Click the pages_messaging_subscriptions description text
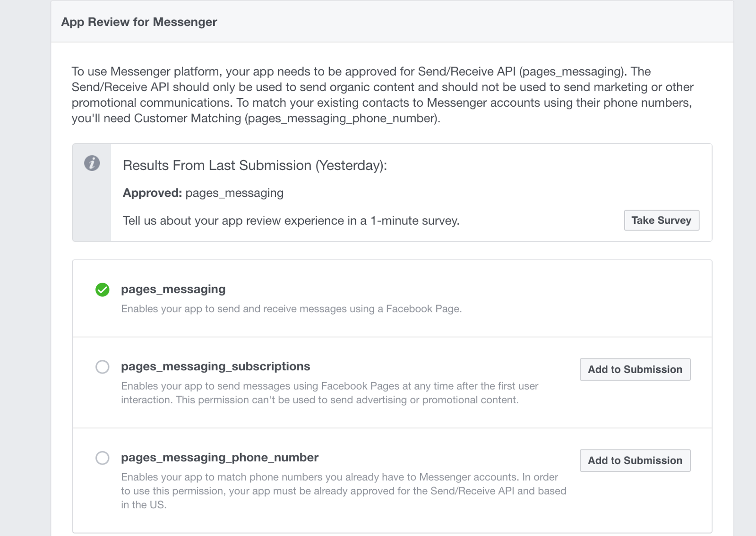This screenshot has height=536, width=756. click(x=329, y=393)
